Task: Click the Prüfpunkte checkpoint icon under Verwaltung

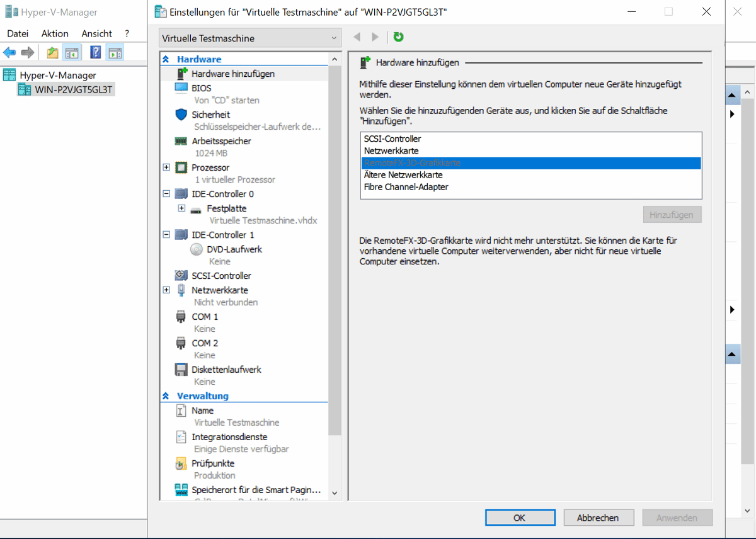Action: click(182, 463)
